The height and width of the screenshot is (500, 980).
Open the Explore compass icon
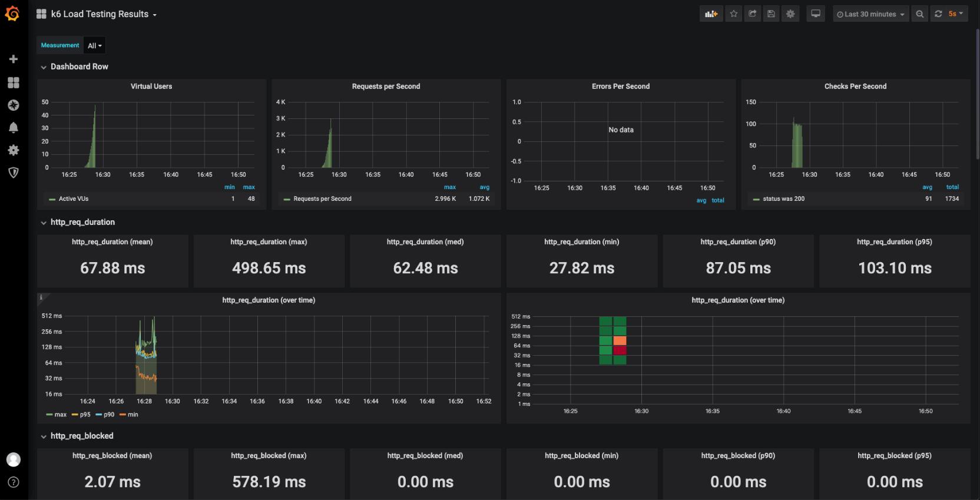coord(14,105)
